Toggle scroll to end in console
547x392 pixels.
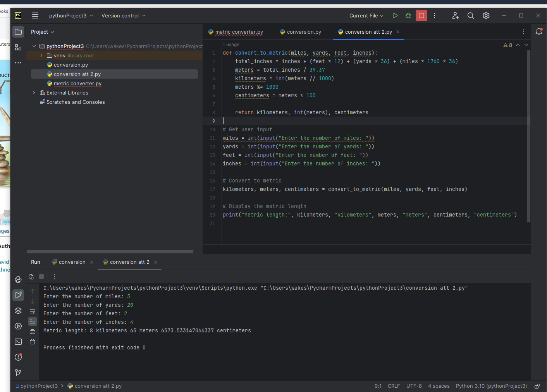tap(33, 322)
